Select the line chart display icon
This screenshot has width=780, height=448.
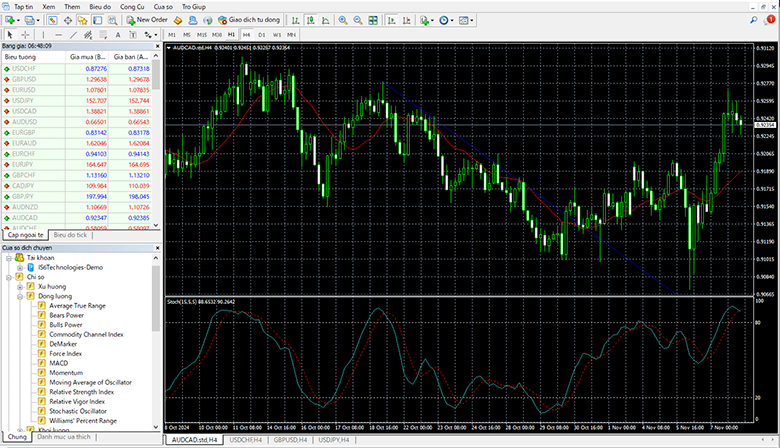[325, 20]
